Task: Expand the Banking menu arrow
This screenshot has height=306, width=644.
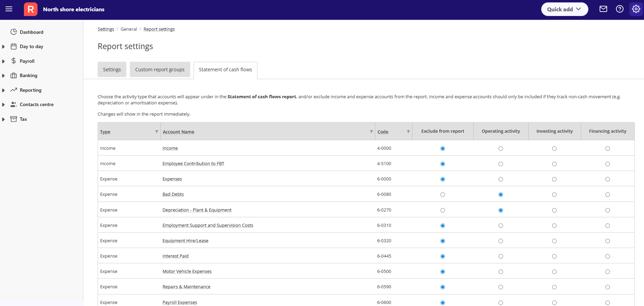Action: [3, 76]
